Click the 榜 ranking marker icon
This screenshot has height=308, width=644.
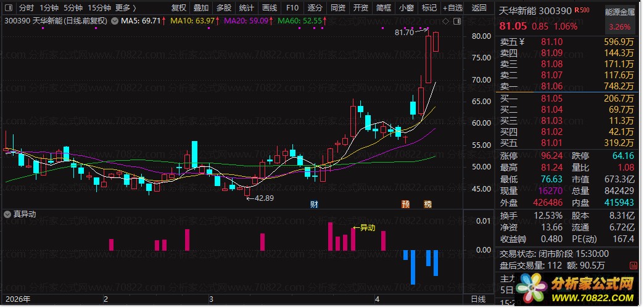(x=427, y=204)
